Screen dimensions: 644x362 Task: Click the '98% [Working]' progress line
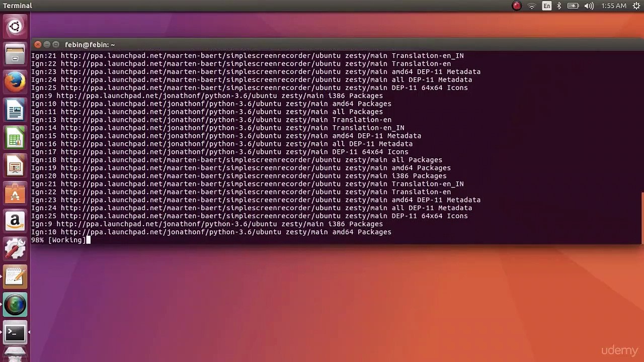tap(58, 240)
